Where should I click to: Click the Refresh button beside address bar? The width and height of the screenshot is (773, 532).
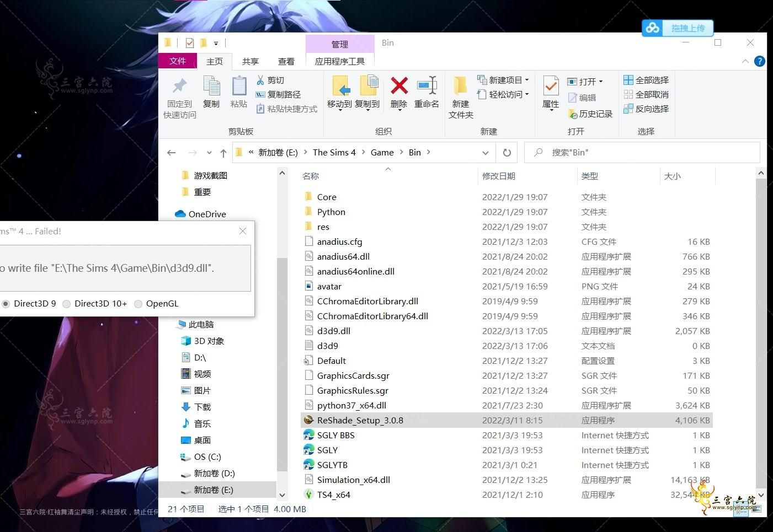(507, 153)
